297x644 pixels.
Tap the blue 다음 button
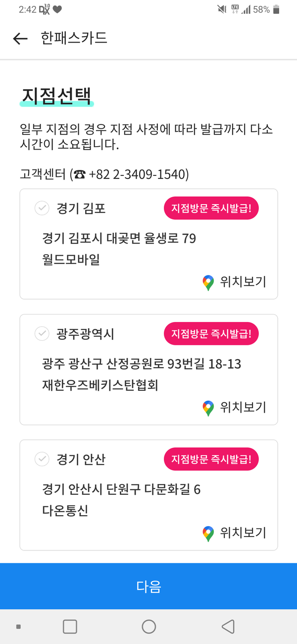(x=148, y=587)
